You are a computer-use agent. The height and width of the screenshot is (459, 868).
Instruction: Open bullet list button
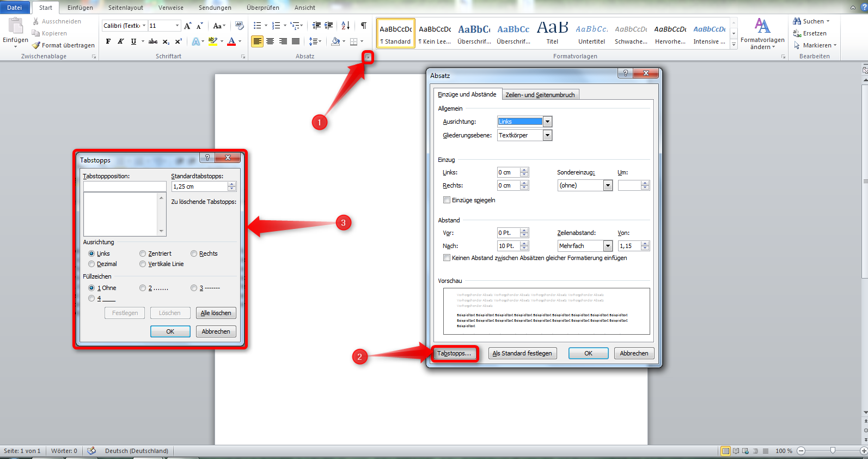tap(258, 26)
